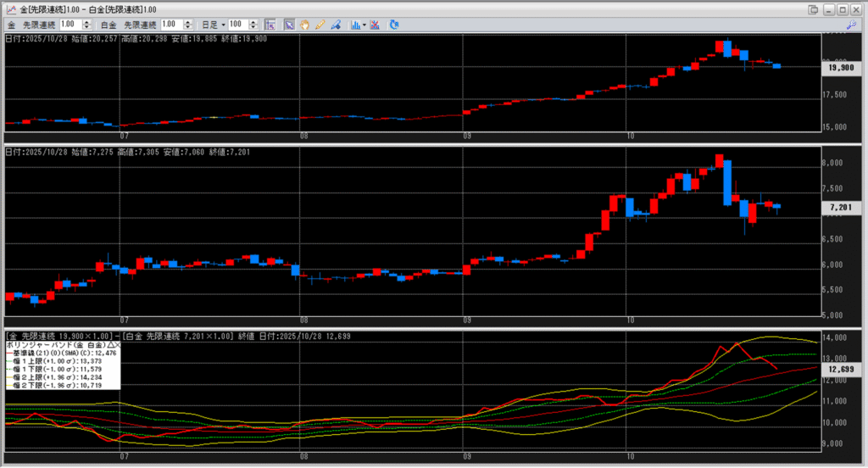
Task: Activate the hand pan tool
Action: 304,25
